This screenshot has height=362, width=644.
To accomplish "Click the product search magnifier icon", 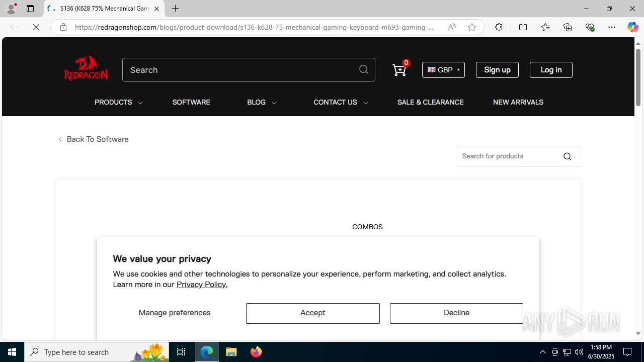I will (567, 156).
